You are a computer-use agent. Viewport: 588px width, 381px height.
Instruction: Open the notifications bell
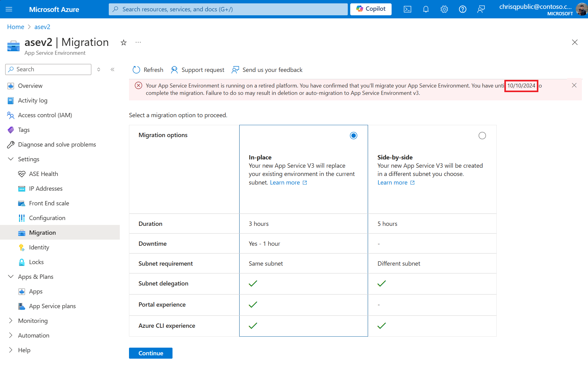(x=426, y=9)
